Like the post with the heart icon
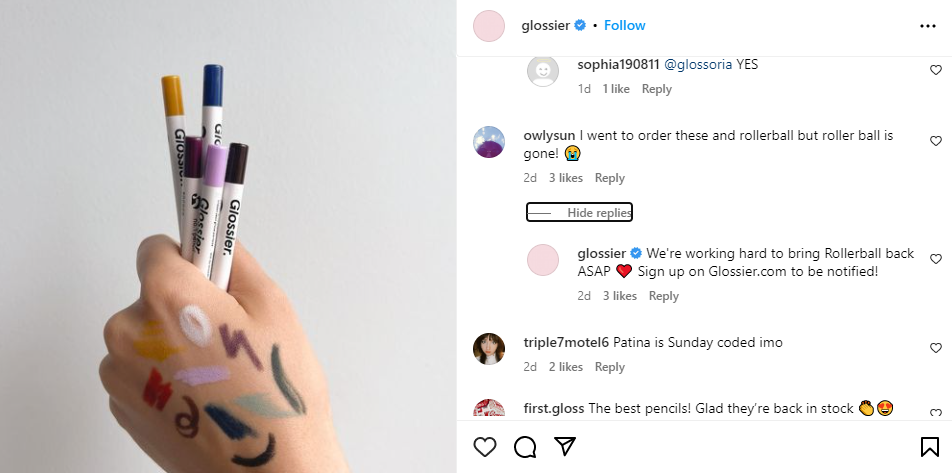Image resolution: width=952 pixels, height=473 pixels. pos(485,446)
